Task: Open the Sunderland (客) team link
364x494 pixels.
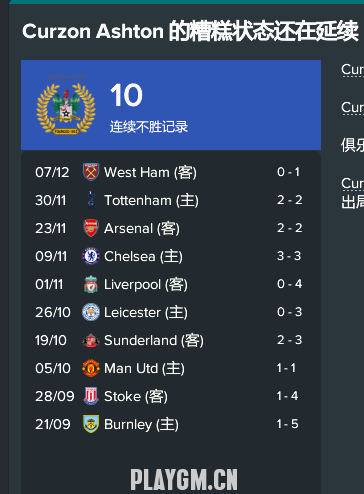Action: 154,340
